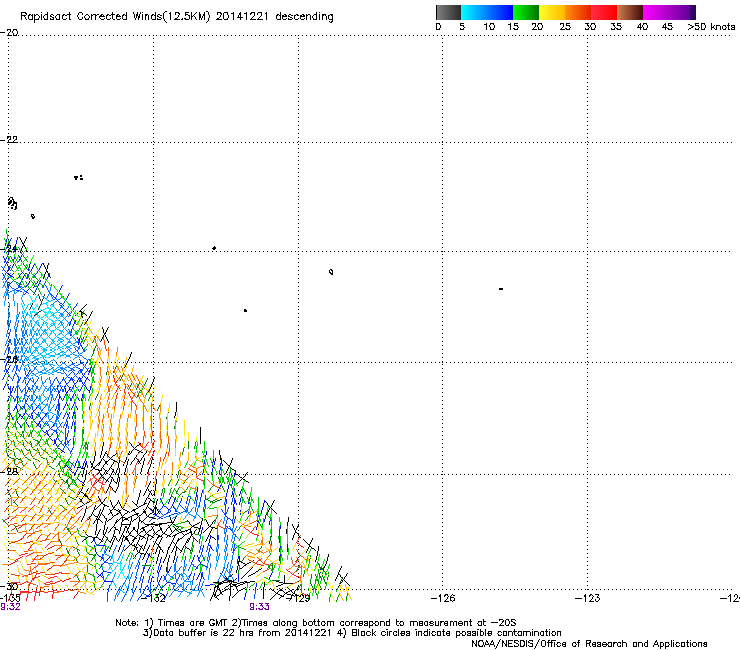Image resolution: width=740 pixels, height=650 pixels.
Task: Click the -20 latitude axis label
Action: [x=9, y=33]
